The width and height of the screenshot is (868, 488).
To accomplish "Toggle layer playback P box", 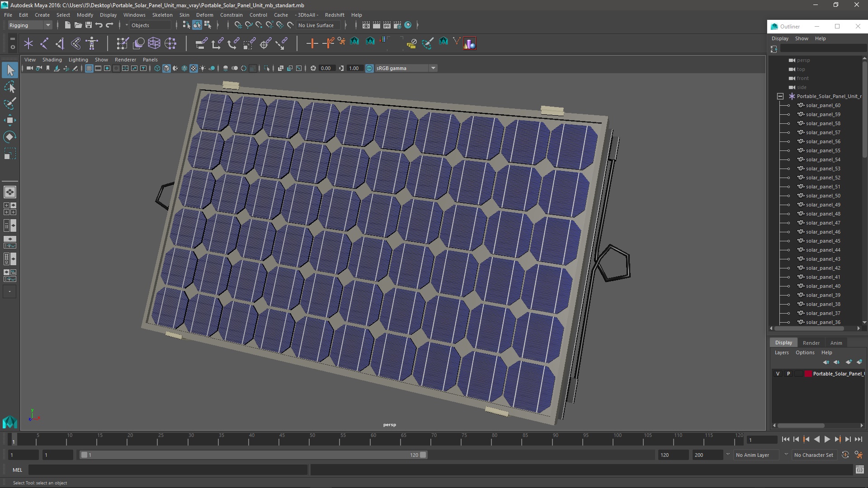I will click(788, 374).
